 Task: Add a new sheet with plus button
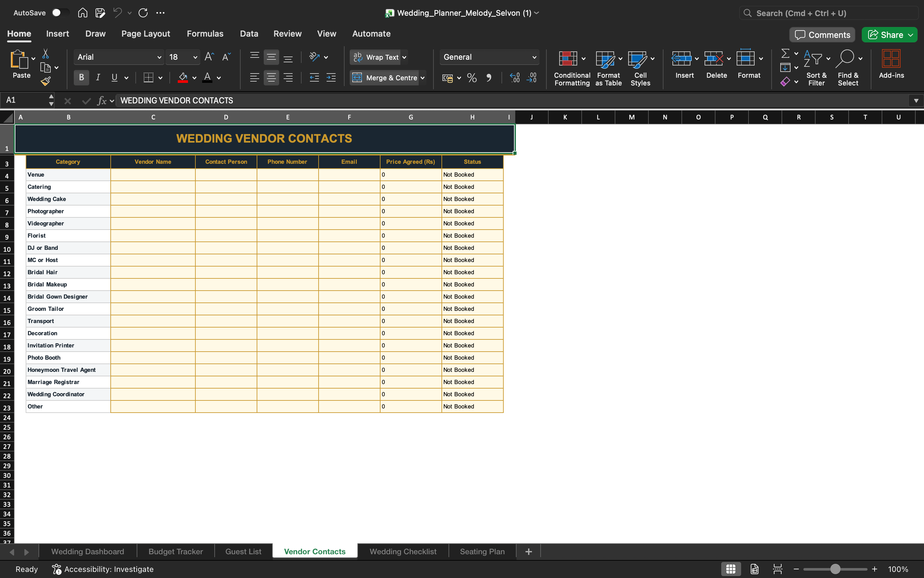[x=528, y=552]
